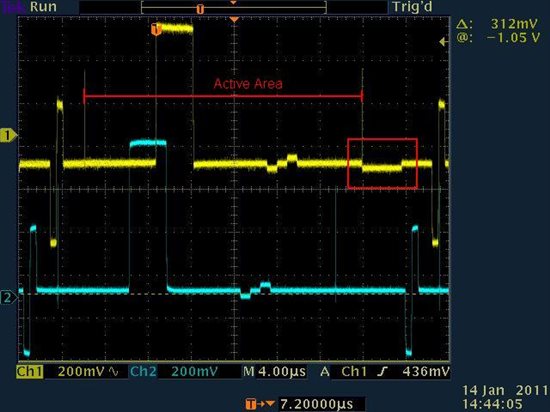Viewport: 550px width, 412px height.
Task: Click the orange delay T arrow icon
Action: (260, 404)
